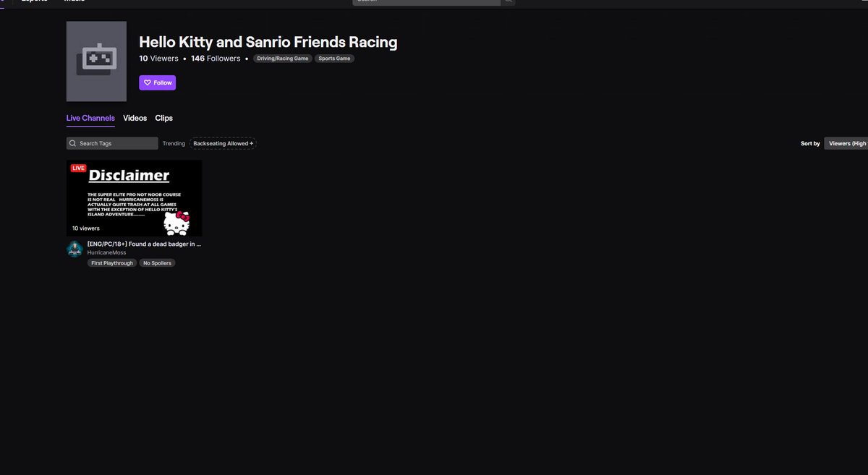Click the top search bar

[x=426, y=2]
